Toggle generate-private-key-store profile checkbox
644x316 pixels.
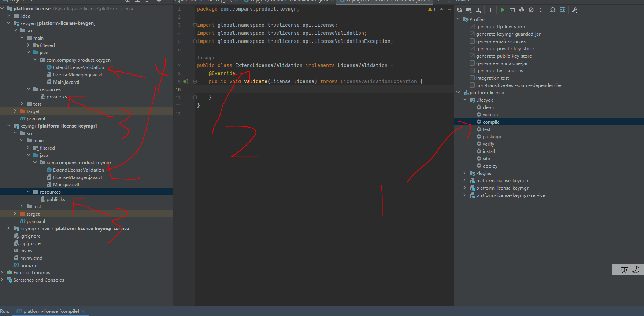pyautogui.click(x=472, y=48)
